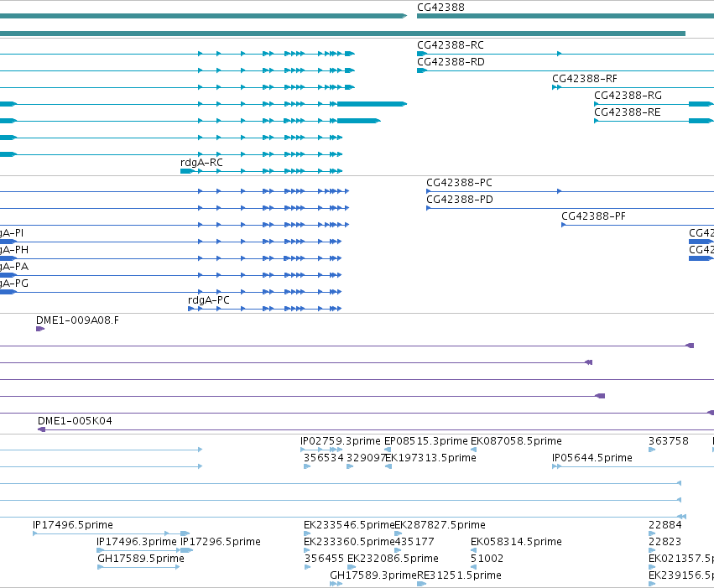This screenshot has height=588, width=714.
Task: Select EK058314.5prime EST label
Action: tap(516, 542)
